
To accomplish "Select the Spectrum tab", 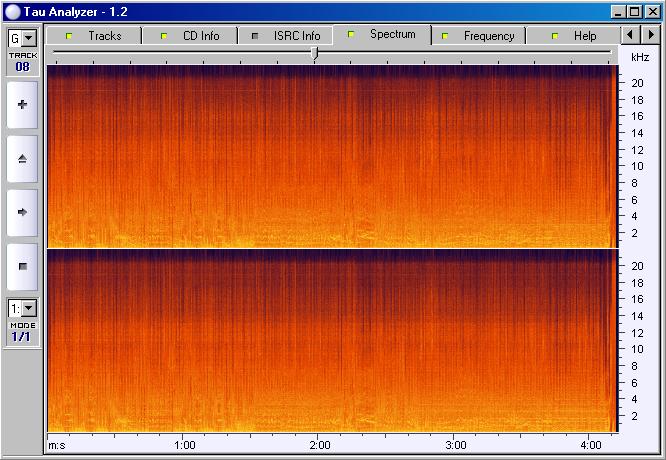I will [x=382, y=35].
